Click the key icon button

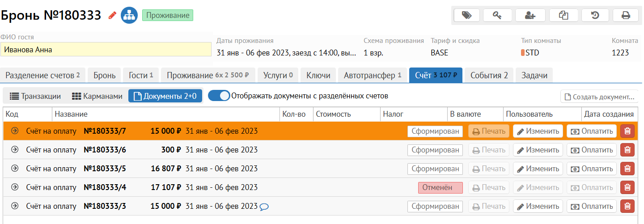tap(497, 15)
